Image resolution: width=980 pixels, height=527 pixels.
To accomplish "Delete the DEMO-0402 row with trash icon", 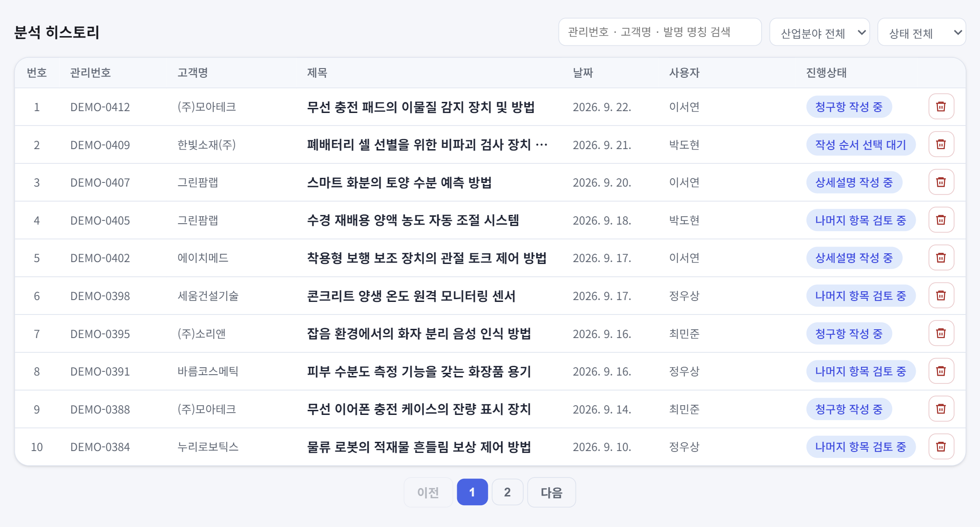I will pyautogui.click(x=941, y=257).
